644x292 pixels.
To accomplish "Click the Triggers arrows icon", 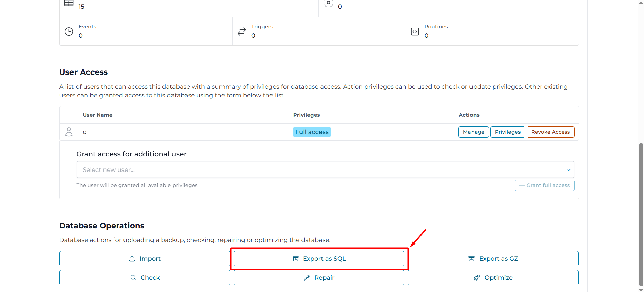I will pos(242,32).
